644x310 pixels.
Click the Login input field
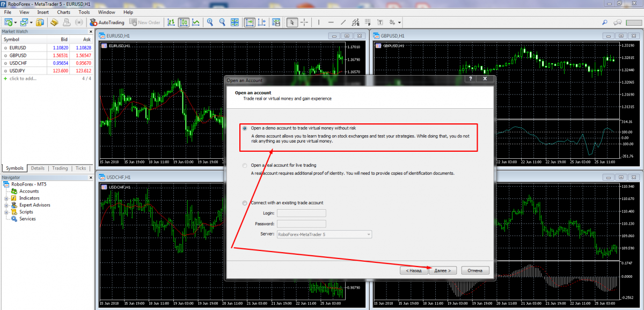click(x=301, y=213)
